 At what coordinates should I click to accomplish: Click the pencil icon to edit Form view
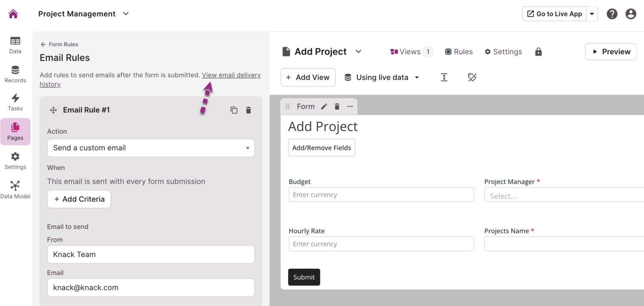324,107
